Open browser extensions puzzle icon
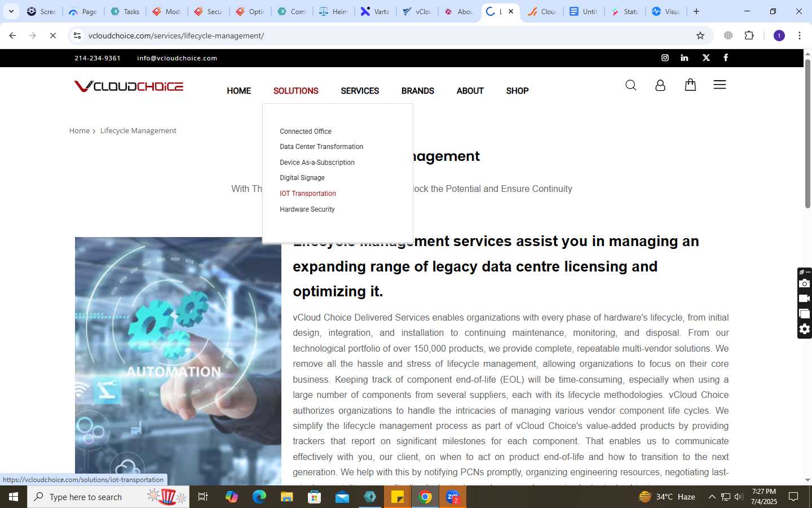The width and height of the screenshot is (812, 508). (749, 36)
